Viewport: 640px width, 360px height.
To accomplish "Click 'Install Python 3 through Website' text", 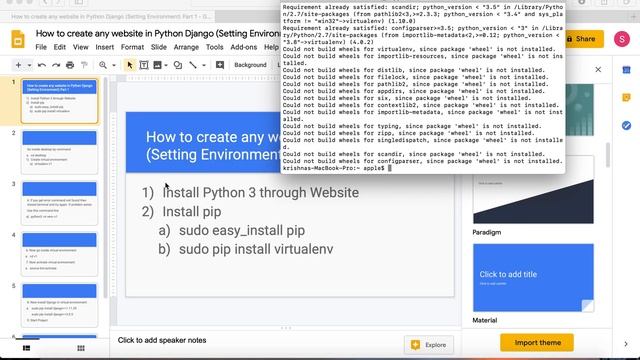I will (261, 193).
